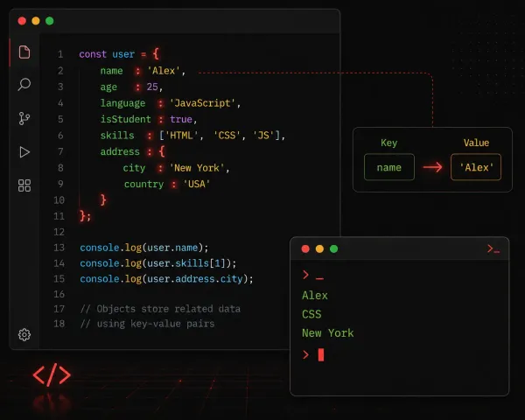Screen dimensions: 525x420
Task: Click the comment 'using key-value pairs'
Action: click(156, 324)
